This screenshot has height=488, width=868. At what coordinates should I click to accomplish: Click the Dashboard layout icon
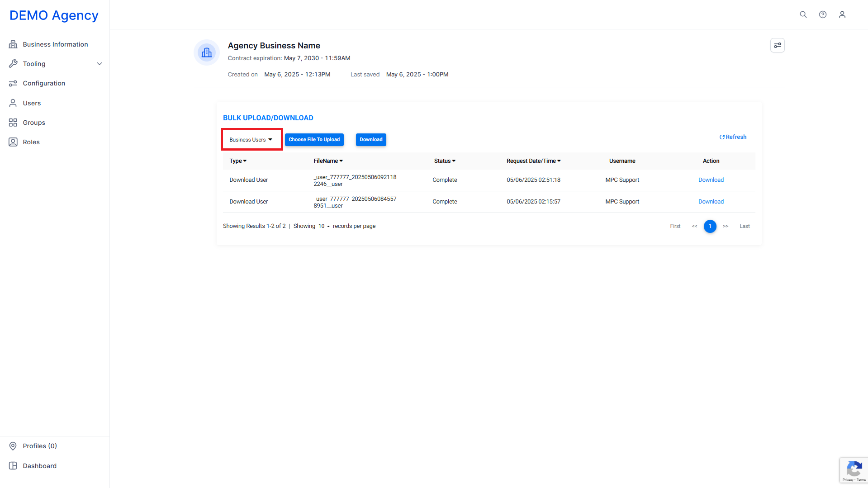13,466
